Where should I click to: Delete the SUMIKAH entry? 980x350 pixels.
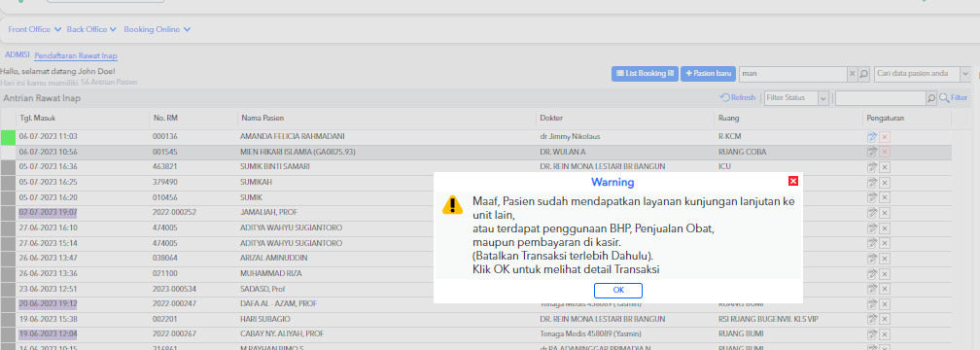pyautogui.click(x=885, y=182)
